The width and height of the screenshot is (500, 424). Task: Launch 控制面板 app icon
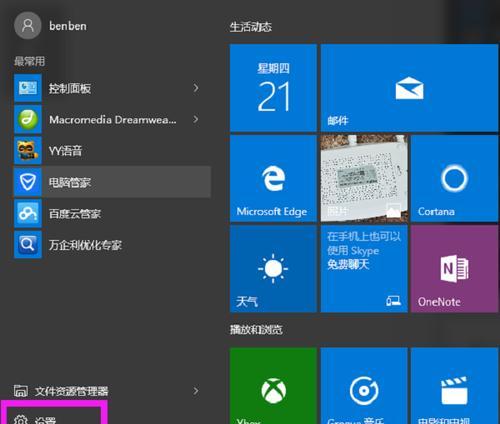pyautogui.click(x=28, y=88)
